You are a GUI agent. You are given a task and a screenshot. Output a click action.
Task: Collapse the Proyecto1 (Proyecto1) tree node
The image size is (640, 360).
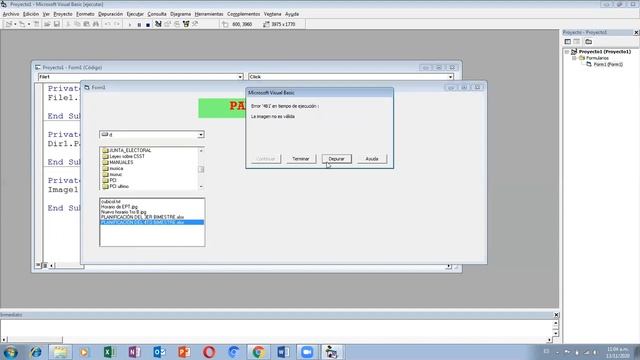click(567, 52)
